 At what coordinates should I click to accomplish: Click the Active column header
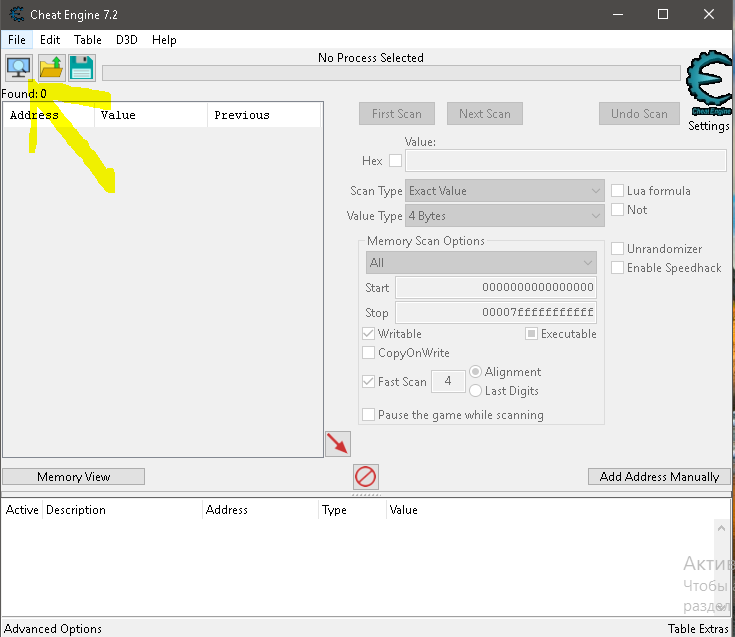pyautogui.click(x=22, y=510)
